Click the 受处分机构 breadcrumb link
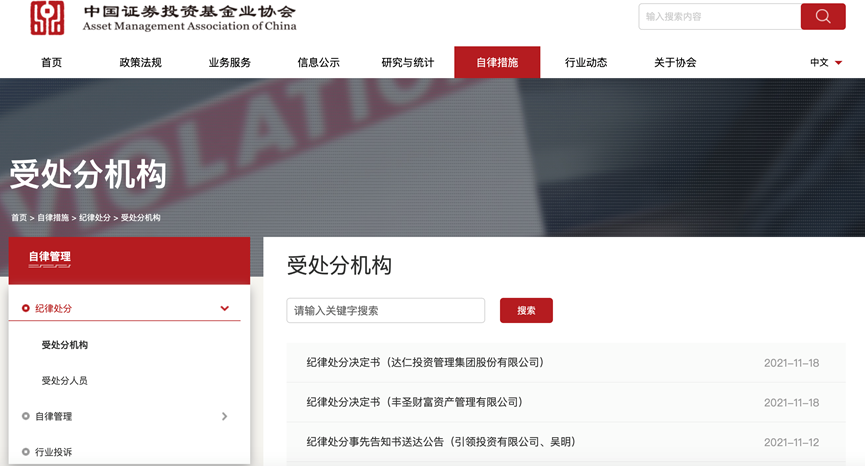 coord(141,217)
